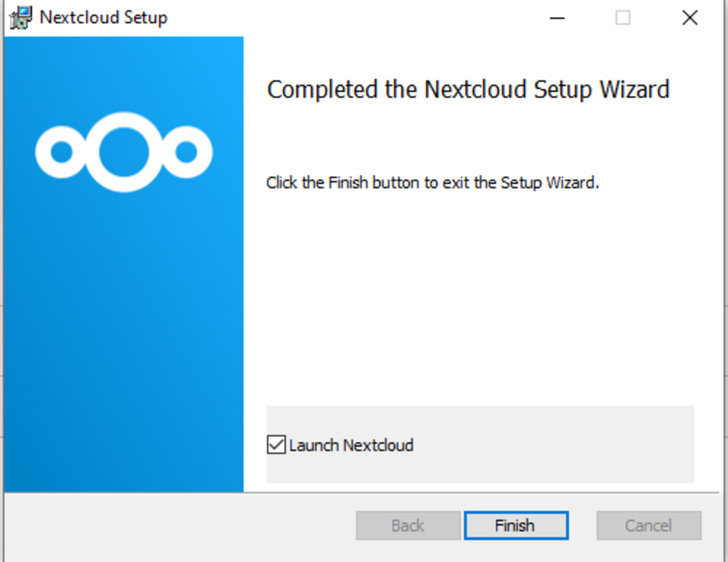Click the "Nextcloud Setup" window title text
The image size is (728, 562).
[x=103, y=18]
